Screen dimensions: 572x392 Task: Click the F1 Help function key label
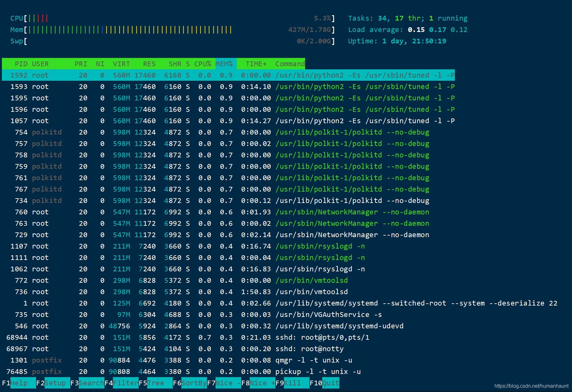(x=19, y=383)
